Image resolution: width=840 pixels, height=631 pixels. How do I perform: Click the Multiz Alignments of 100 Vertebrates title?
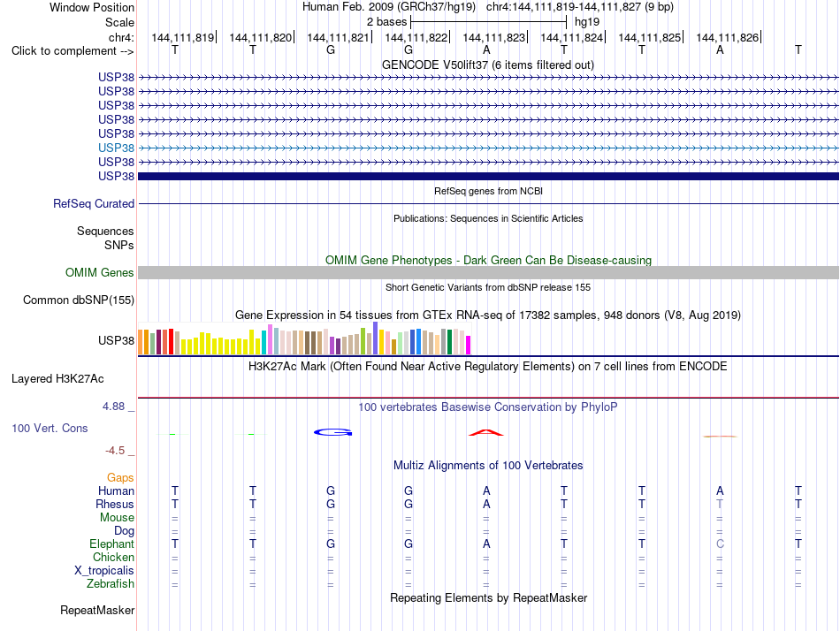click(488, 465)
